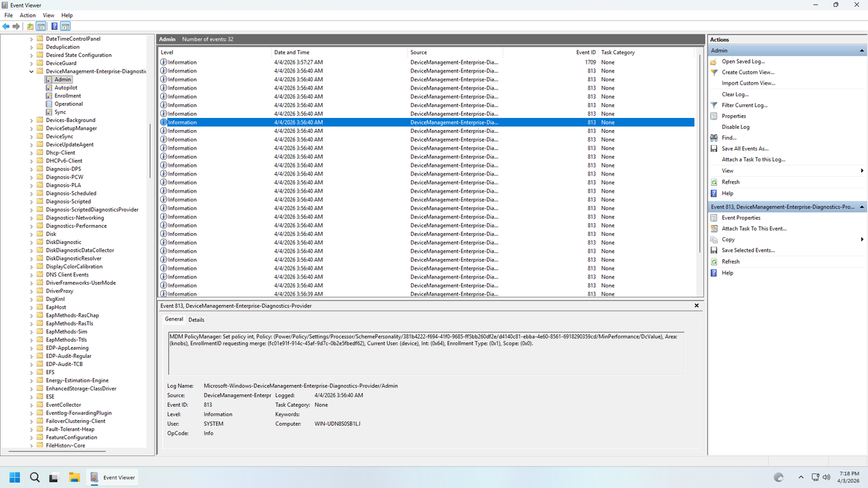The image size is (868, 488).
Task: Open the Copy submenu arrow in Actions
Action: point(862,239)
